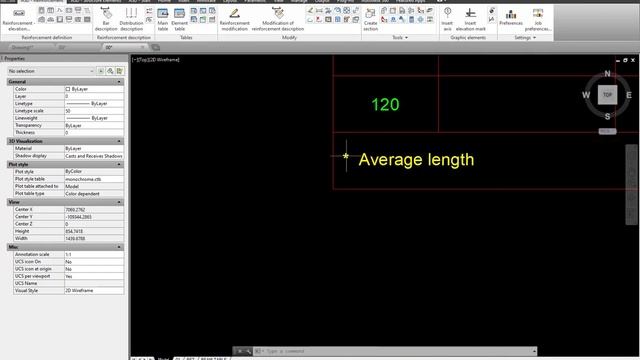The image size is (640, 360).
Task: Click the E compass direction on ViewCube
Action: point(629,95)
